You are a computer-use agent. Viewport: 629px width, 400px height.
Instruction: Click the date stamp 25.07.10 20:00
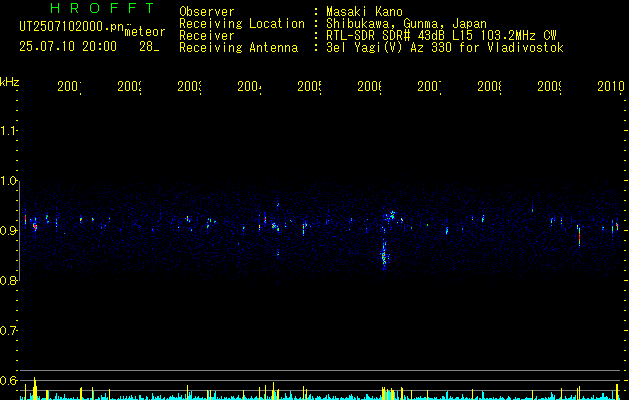(x=68, y=47)
